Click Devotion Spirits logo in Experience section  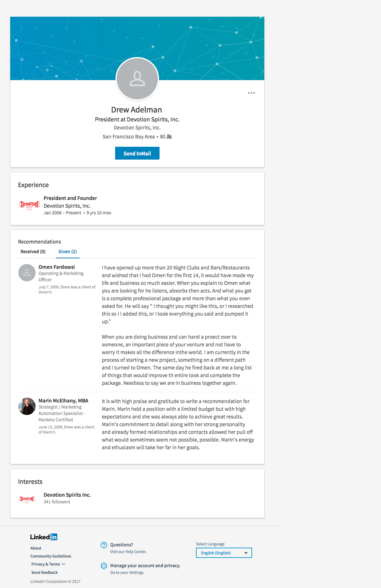click(x=30, y=205)
